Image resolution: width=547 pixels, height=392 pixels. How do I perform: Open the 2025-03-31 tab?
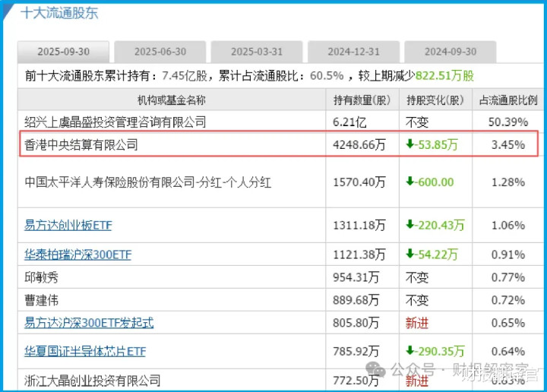click(257, 52)
